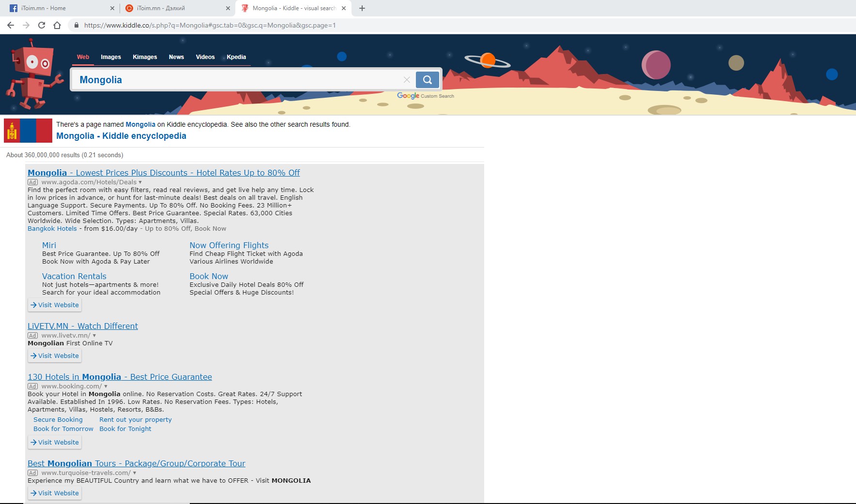The image size is (856, 504).
Task: Reload the current page
Action: click(42, 25)
